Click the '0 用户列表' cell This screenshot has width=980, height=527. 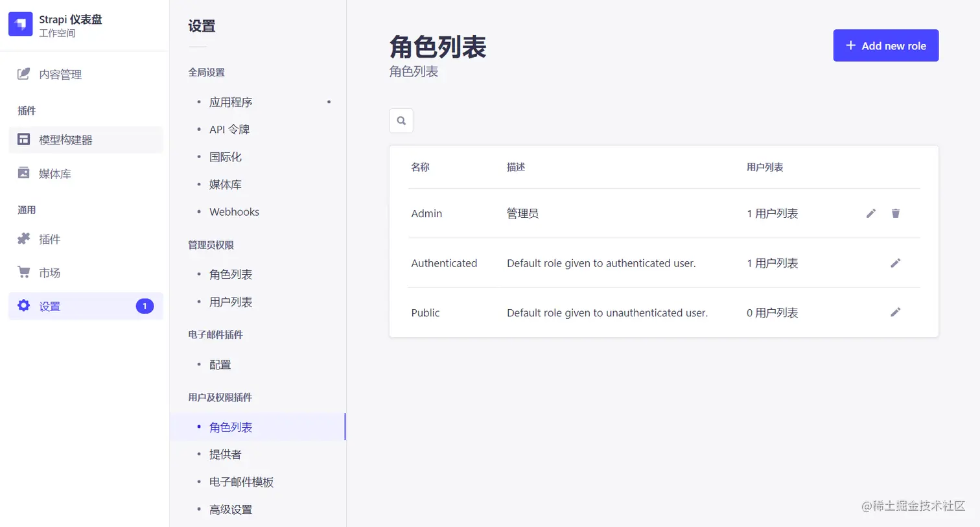[x=772, y=312]
